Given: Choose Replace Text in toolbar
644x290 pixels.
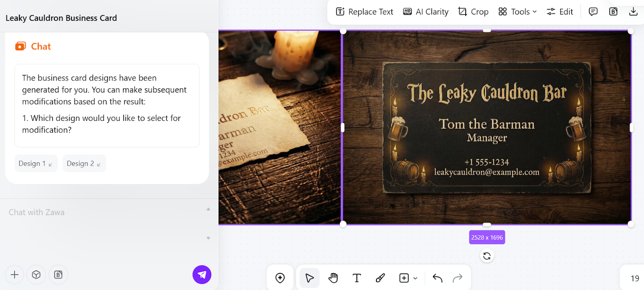Looking at the screenshot, I should point(364,12).
